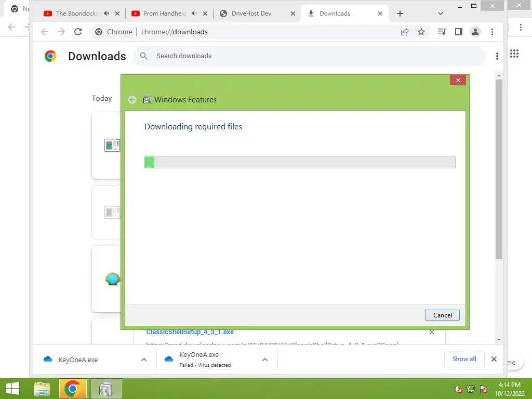Maximize the Chrome window
Image resolution: width=532 pixels, height=399 pixels.
pyautogui.click(x=474, y=6)
